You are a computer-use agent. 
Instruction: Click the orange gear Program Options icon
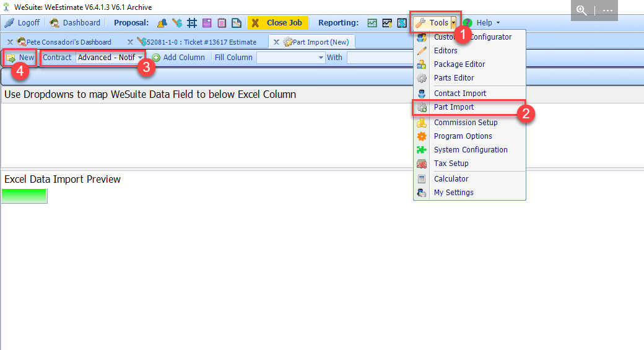(422, 136)
